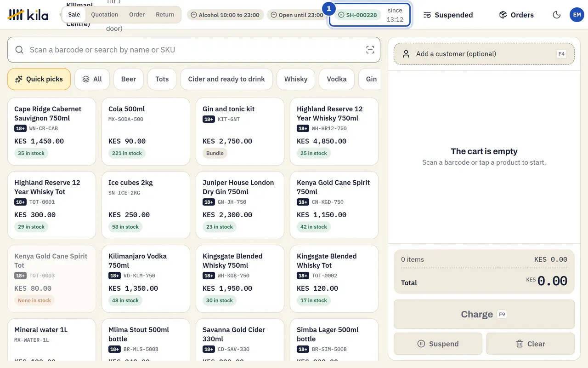588x368 pixels.
Task: Switch to the Order mode tab
Action: click(137, 15)
